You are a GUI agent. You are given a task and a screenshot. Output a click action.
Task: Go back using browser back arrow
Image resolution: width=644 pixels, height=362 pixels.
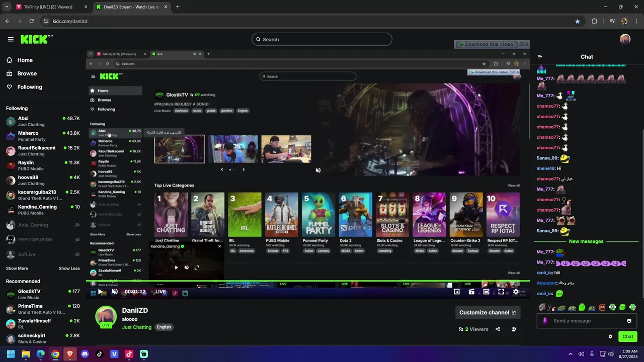(x=7, y=21)
